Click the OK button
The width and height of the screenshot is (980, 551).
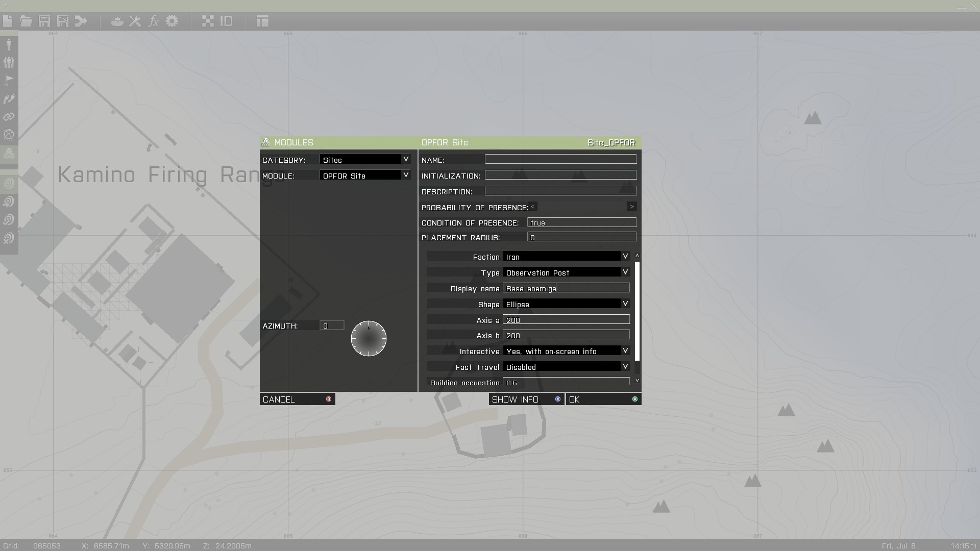pos(603,399)
